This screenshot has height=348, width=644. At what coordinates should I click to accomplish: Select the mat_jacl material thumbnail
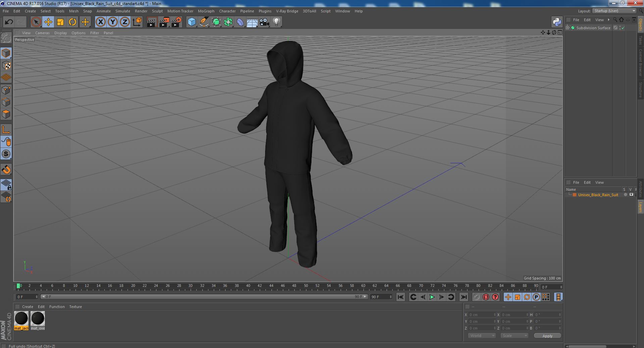click(x=21, y=320)
